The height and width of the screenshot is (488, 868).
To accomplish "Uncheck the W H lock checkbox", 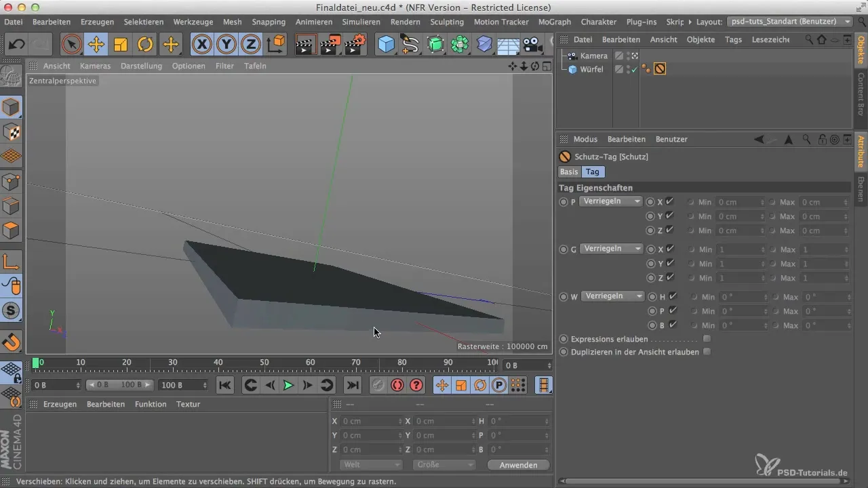I will coord(673,296).
